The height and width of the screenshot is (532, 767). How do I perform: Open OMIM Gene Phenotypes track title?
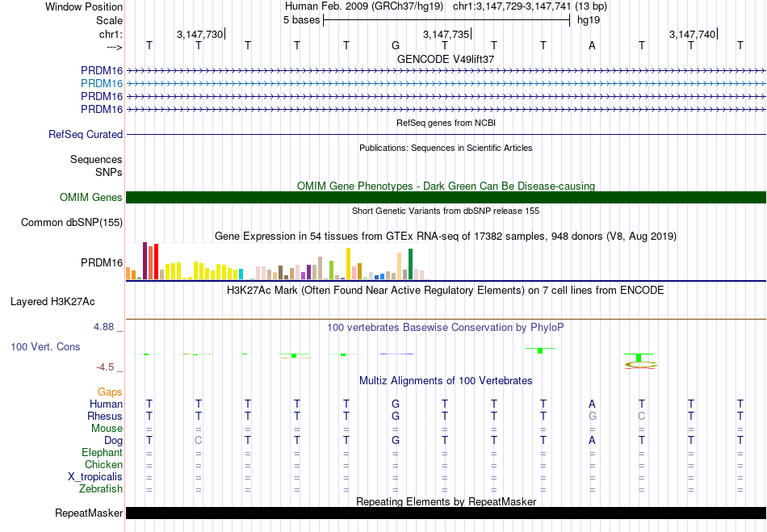(446, 186)
